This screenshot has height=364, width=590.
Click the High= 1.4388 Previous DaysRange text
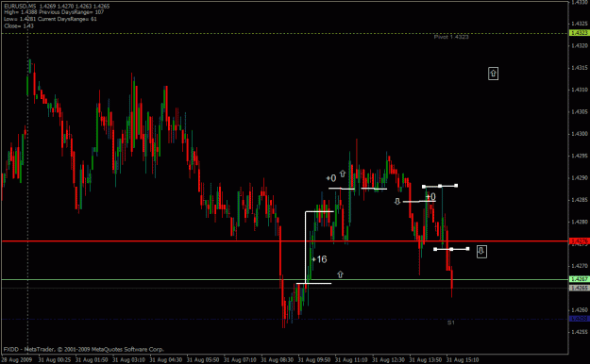(54, 12)
